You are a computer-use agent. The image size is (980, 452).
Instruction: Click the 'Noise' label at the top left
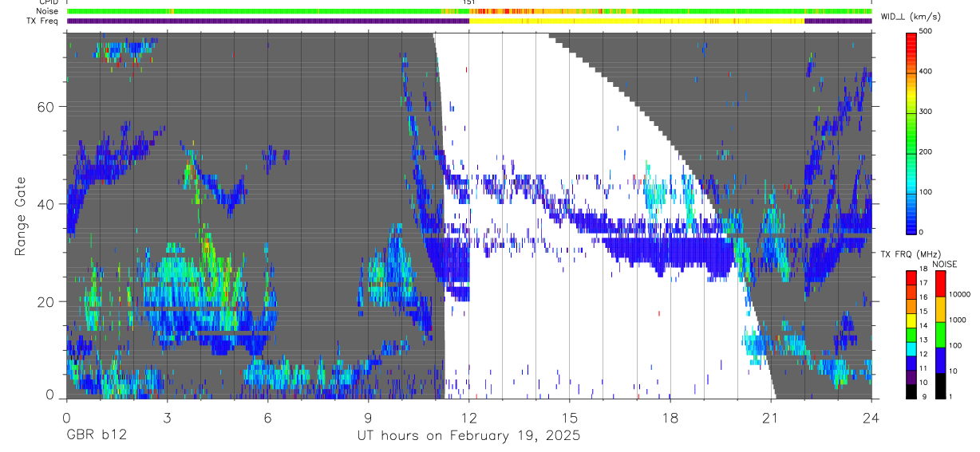[x=46, y=11]
